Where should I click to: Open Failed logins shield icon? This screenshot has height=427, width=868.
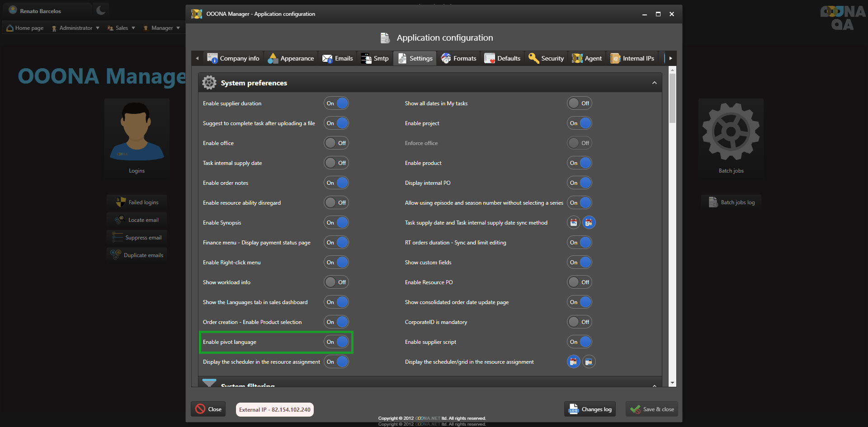click(121, 202)
